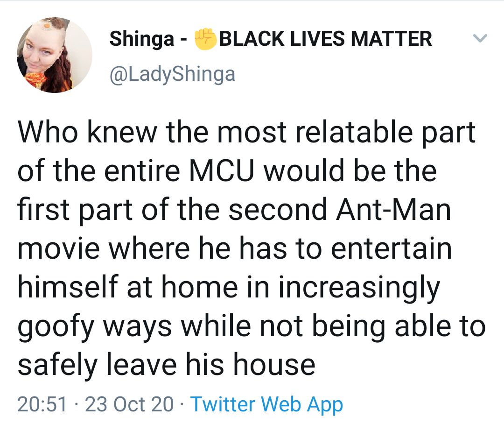Click "BLACK LIVES MATTER" in the display name
The height and width of the screenshot is (424, 504).
[x=325, y=38]
